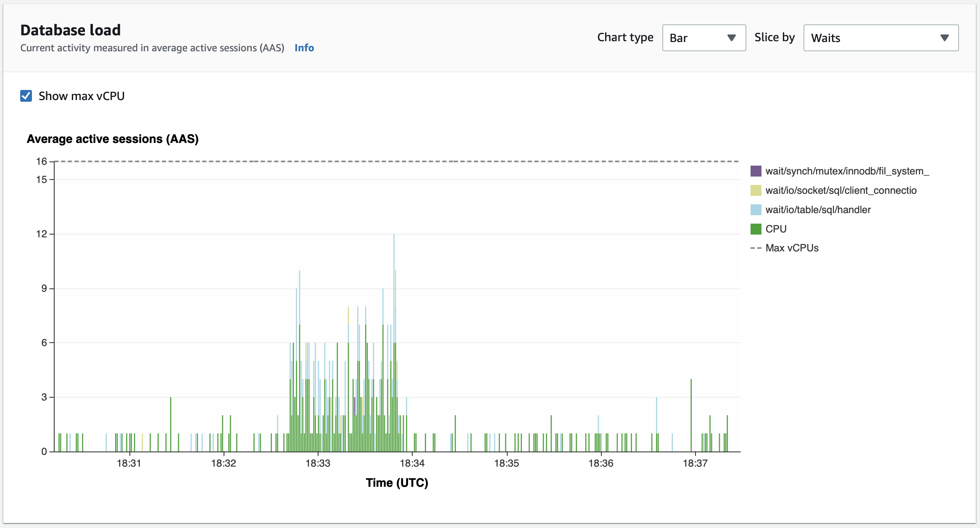Click the Max vCPUs dashed-line legend symbol

click(x=755, y=248)
